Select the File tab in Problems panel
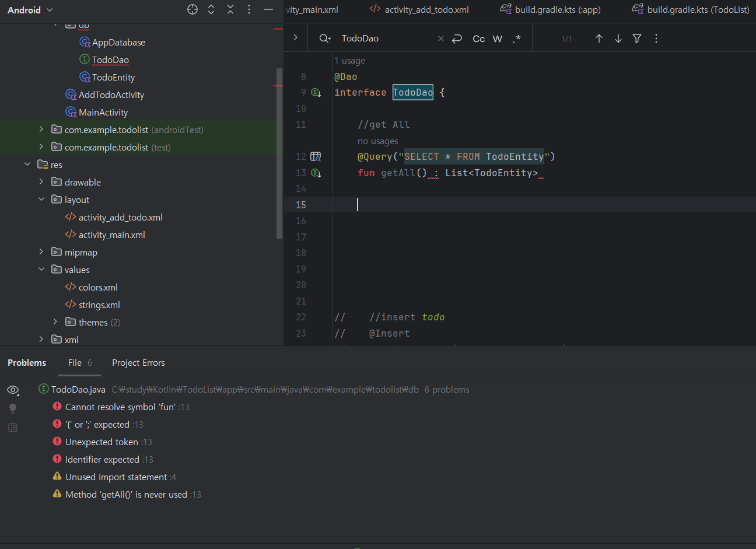This screenshot has height=549, width=756. tap(80, 363)
